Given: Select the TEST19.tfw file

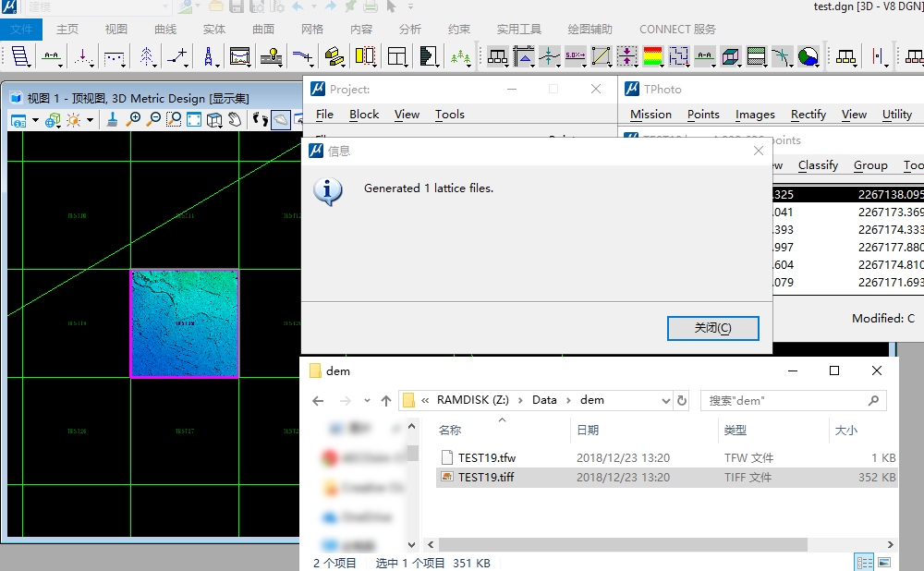Looking at the screenshot, I should pyautogui.click(x=488, y=457).
